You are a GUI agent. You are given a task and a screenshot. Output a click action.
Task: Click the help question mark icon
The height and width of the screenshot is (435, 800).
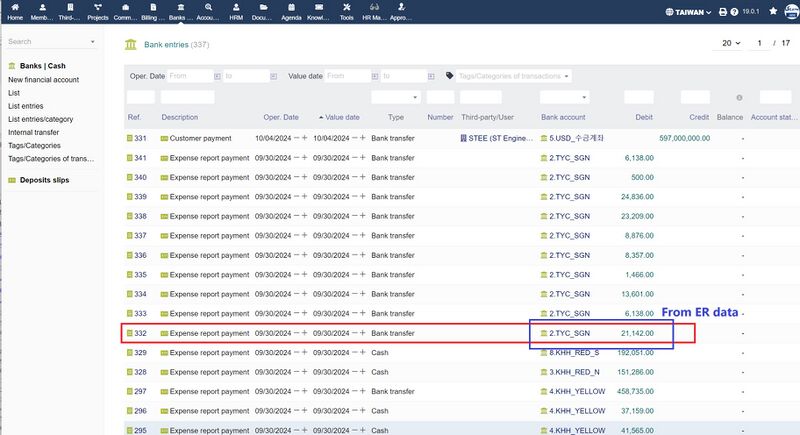tap(735, 12)
